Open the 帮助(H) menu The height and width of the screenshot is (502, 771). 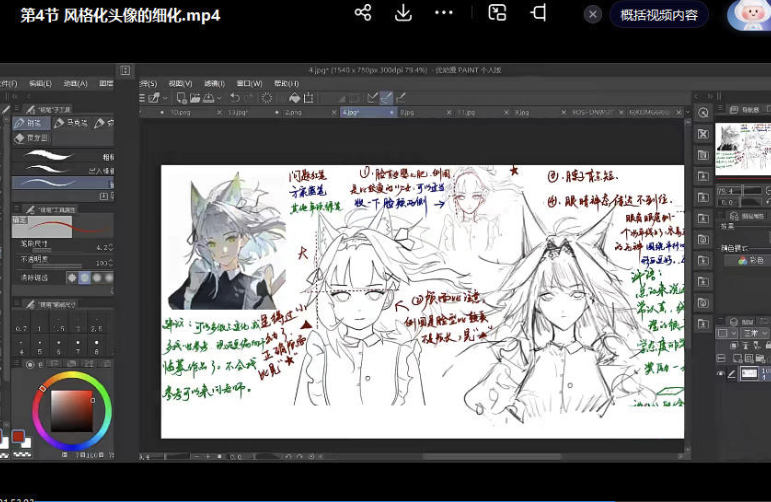click(x=286, y=84)
